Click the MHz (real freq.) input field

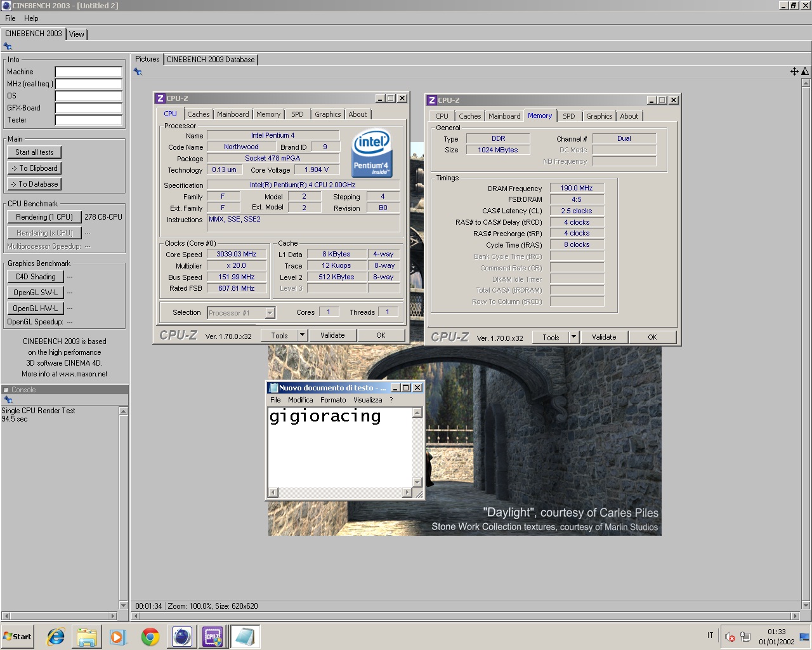(88, 84)
